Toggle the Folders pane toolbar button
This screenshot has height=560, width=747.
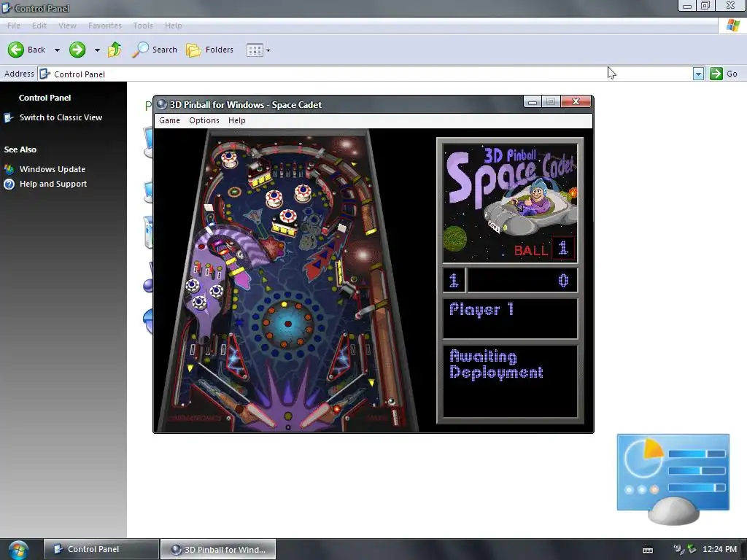point(209,50)
